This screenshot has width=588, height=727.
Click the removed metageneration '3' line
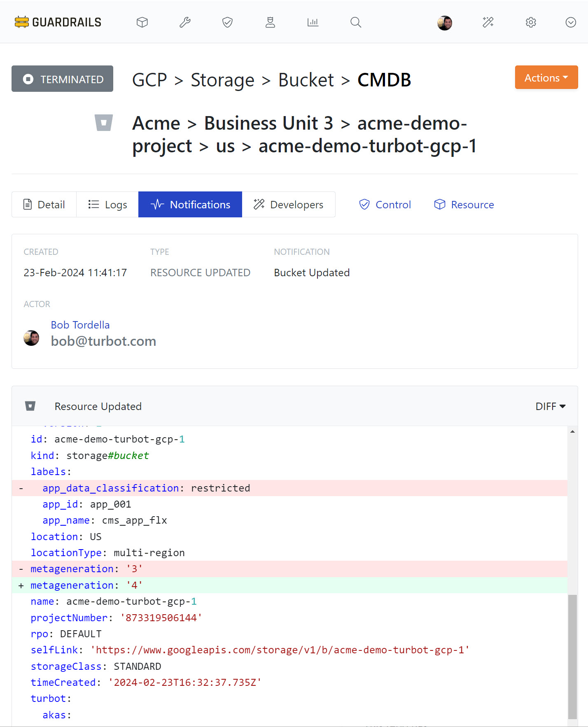click(289, 569)
